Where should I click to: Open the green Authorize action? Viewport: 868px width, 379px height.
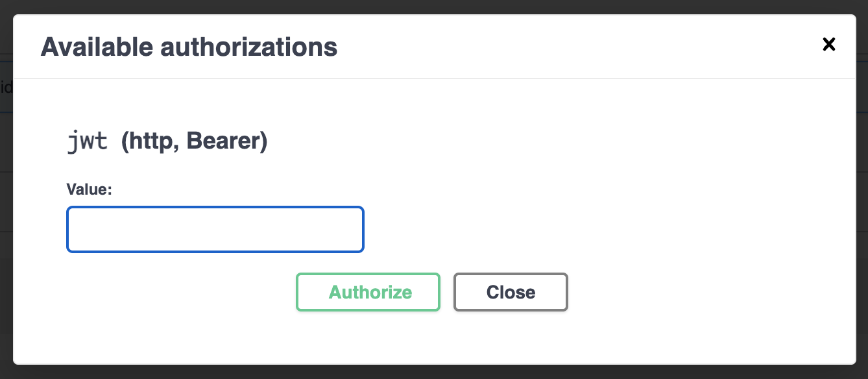coord(368,292)
